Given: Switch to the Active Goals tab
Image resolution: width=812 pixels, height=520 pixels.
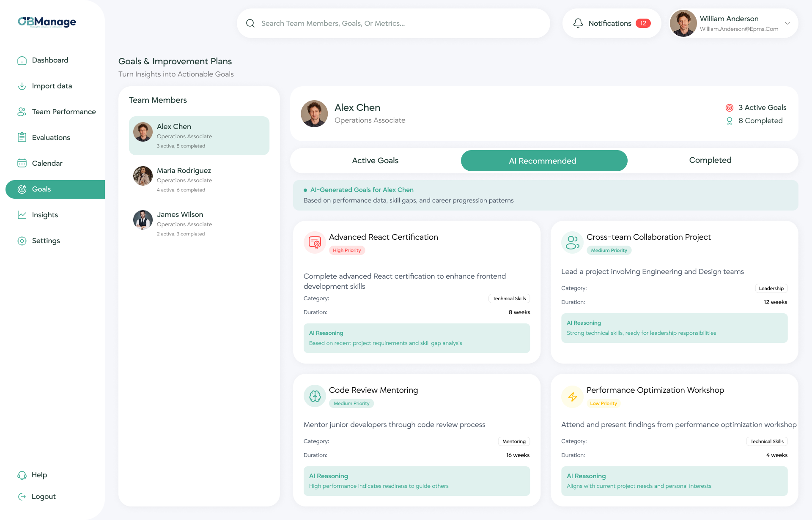Looking at the screenshot, I should point(375,161).
